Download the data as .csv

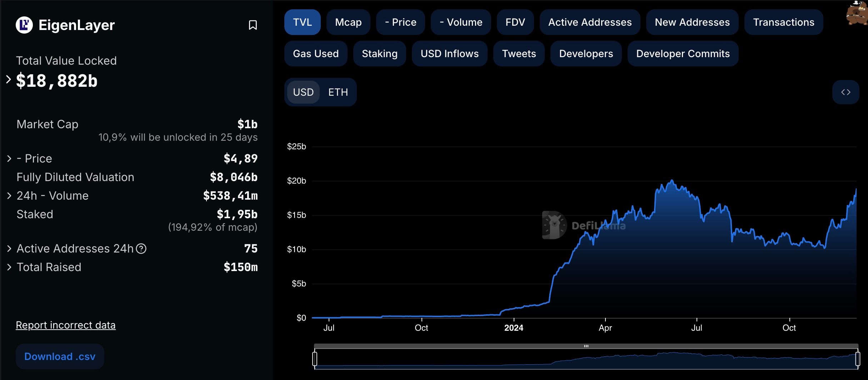(60, 356)
